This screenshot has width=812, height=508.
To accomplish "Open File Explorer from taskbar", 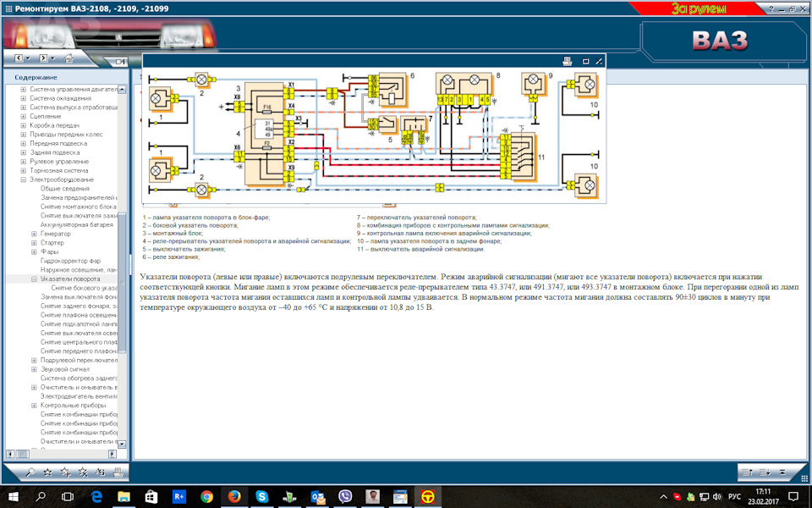I will point(123,497).
